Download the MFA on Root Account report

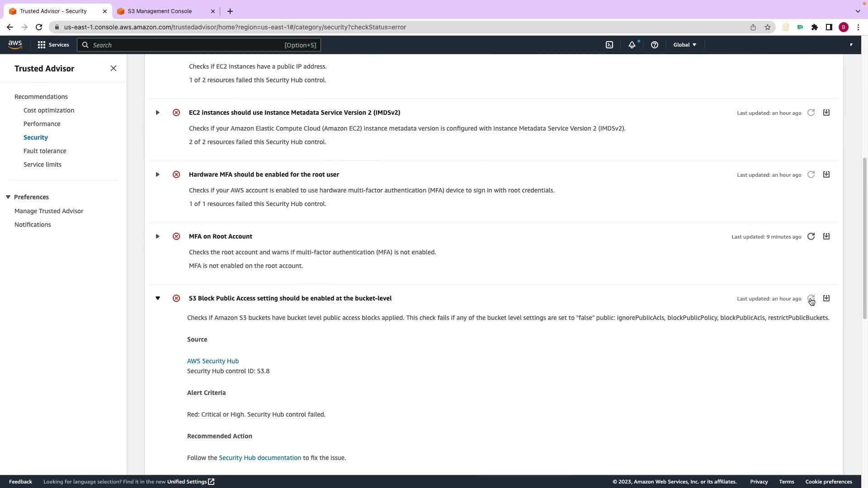[826, 236]
